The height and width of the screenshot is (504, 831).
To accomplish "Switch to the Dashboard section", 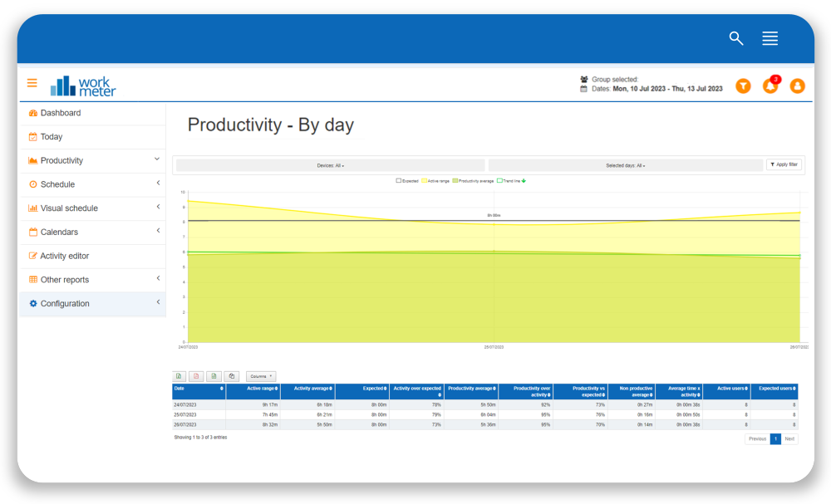I will [62, 113].
